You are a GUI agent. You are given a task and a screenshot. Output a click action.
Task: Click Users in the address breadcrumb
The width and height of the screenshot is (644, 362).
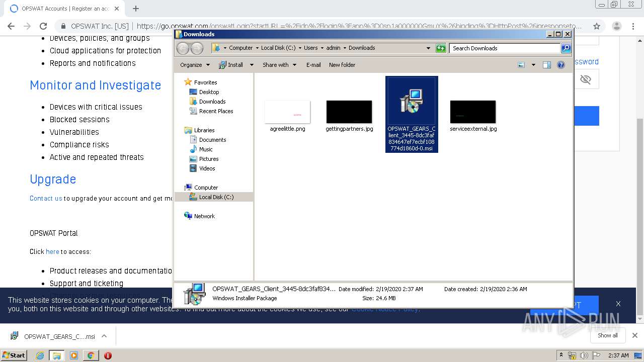pyautogui.click(x=311, y=48)
